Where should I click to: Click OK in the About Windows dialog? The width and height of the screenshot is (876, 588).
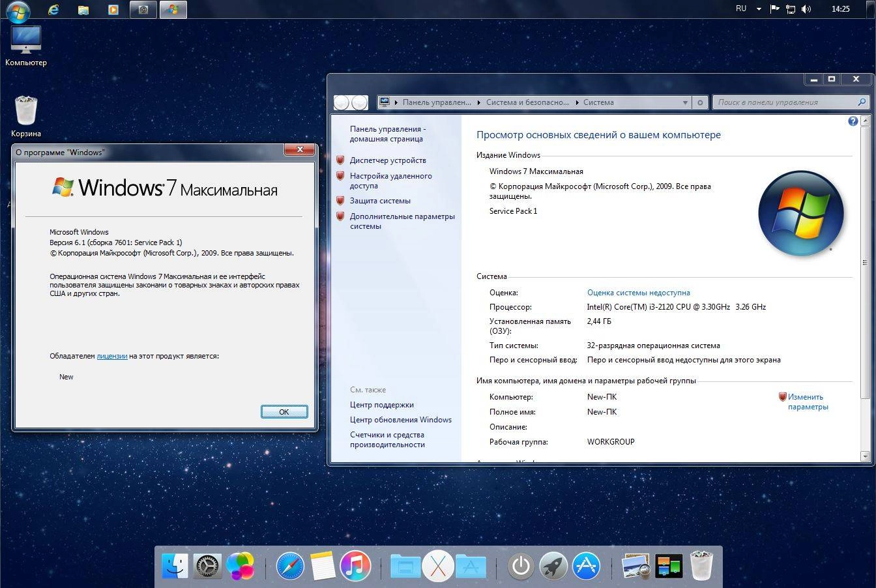tap(284, 412)
